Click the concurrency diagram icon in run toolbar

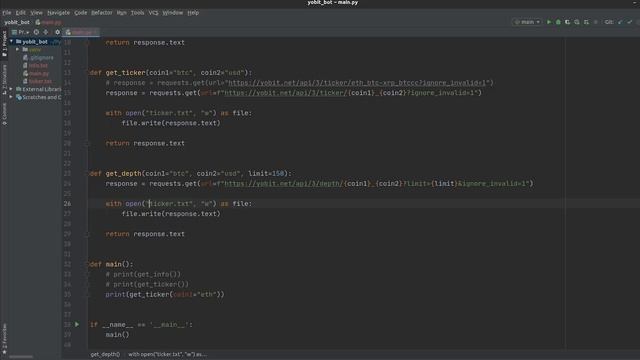(586, 22)
